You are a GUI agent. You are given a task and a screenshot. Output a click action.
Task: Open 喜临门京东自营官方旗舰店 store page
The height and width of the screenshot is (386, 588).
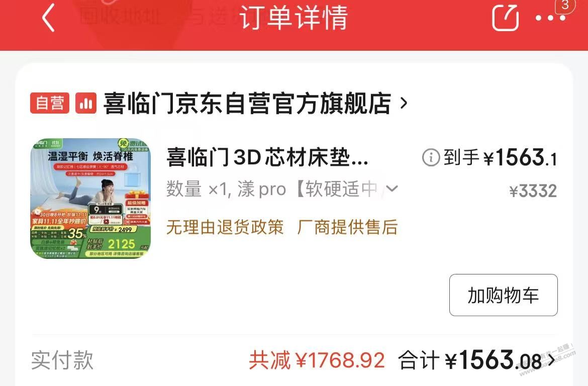(247, 104)
